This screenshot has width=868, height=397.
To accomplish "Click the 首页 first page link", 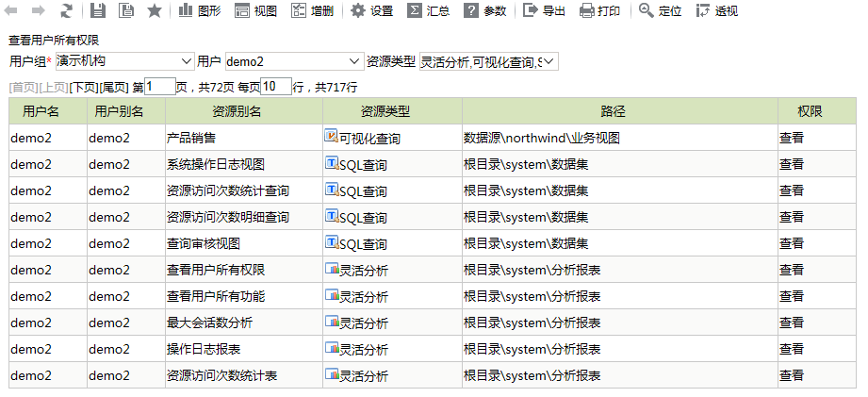I will click(x=24, y=87).
